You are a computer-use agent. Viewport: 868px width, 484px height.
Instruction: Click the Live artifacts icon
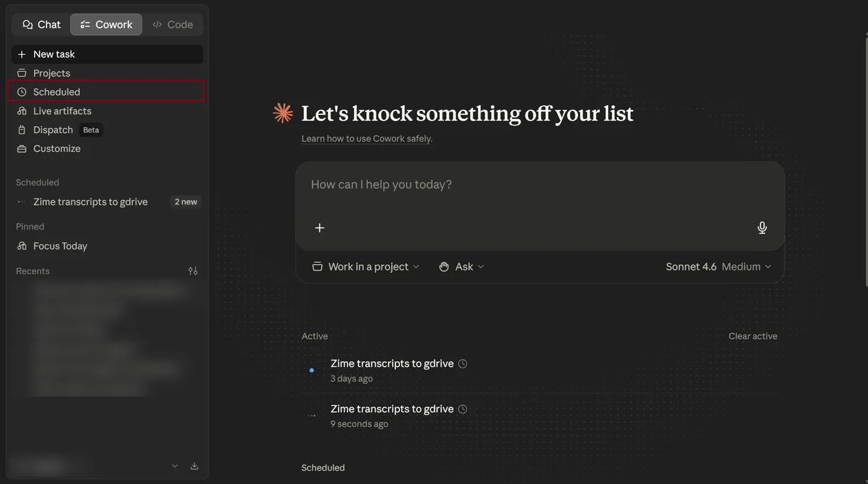coord(22,111)
